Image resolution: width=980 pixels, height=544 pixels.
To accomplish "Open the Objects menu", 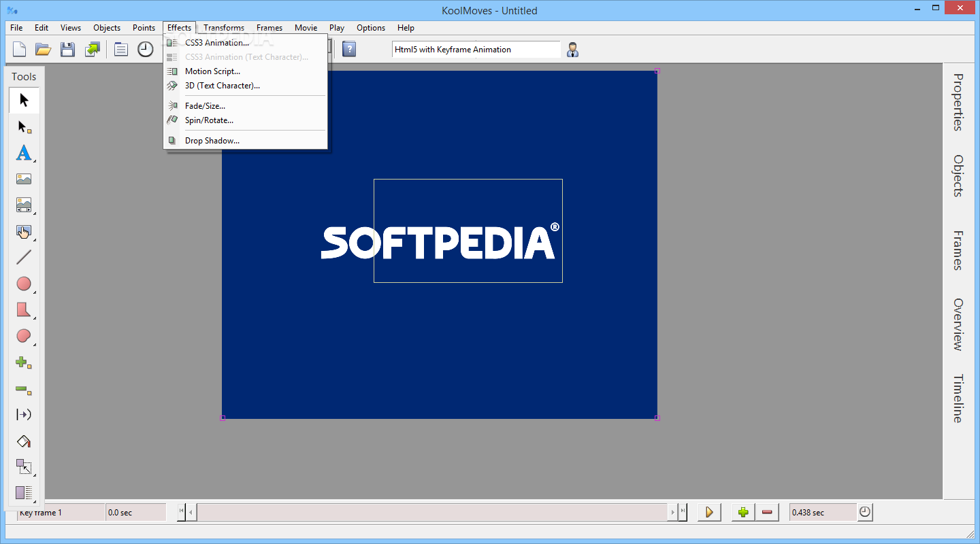I will point(107,28).
